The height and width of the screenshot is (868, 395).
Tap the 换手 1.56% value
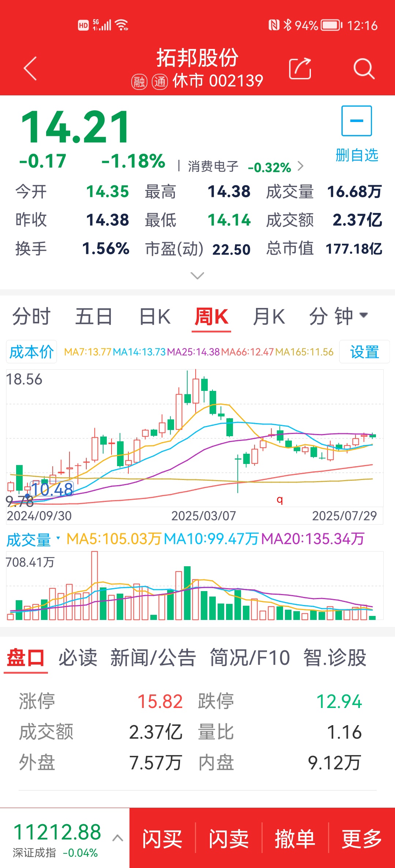(x=106, y=249)
